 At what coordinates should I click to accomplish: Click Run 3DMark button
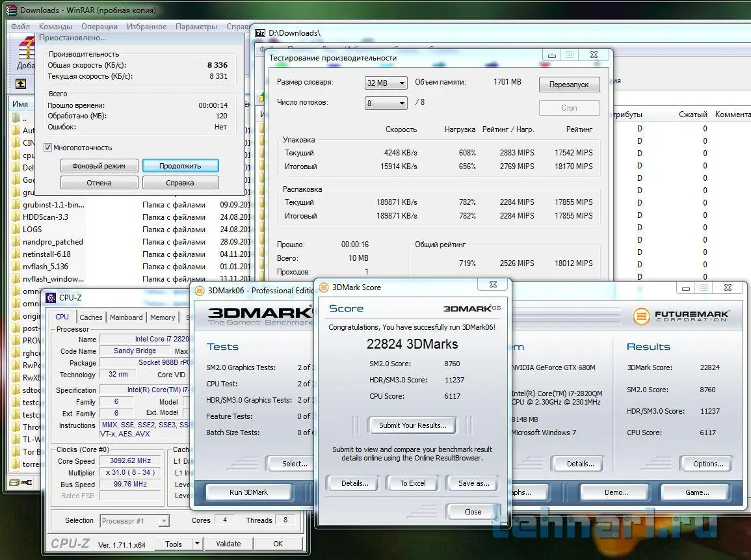(248, 492)
